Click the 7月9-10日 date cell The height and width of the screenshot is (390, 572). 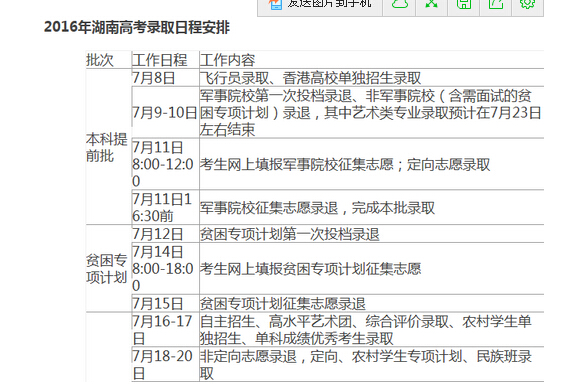coord(165,112)
